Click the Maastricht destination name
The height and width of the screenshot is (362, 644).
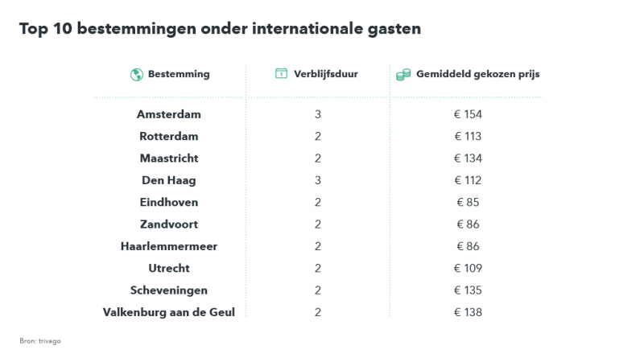pyautogui.click(x=169, y=158)
